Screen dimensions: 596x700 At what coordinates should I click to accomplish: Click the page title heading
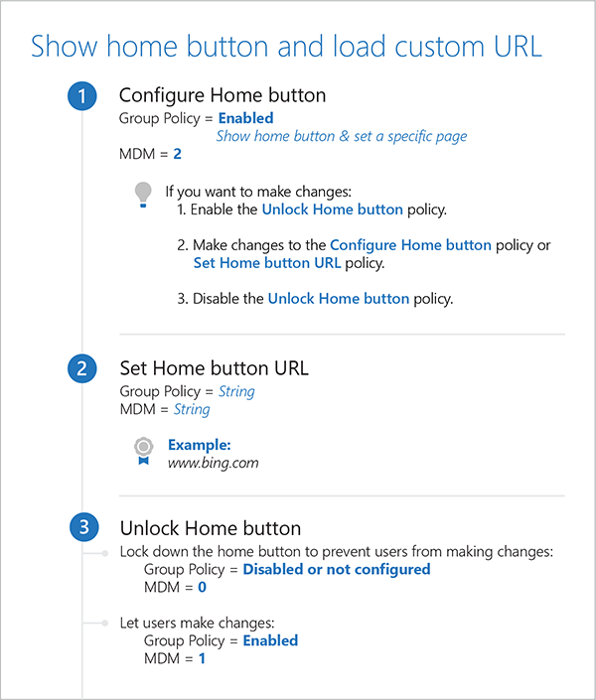click(x=286, y=47)
